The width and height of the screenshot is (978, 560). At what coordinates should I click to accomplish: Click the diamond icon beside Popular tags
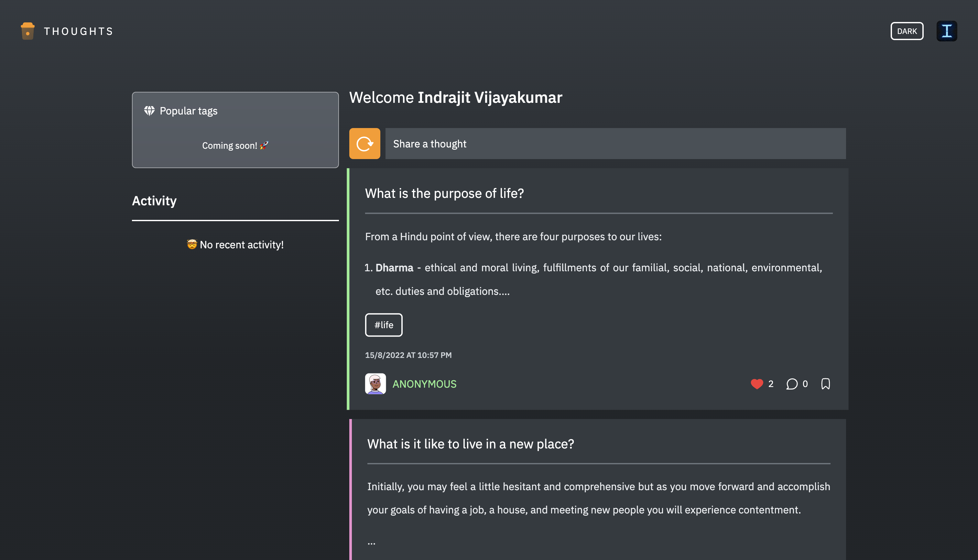coord(149,111)
